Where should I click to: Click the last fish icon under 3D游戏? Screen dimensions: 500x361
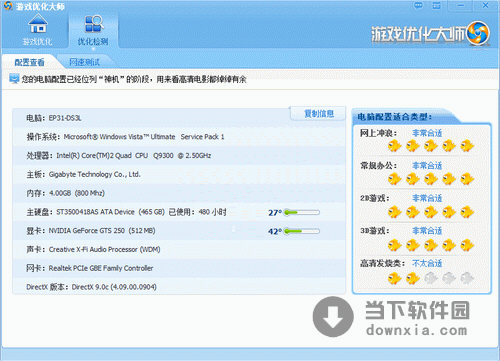[467, 245]
